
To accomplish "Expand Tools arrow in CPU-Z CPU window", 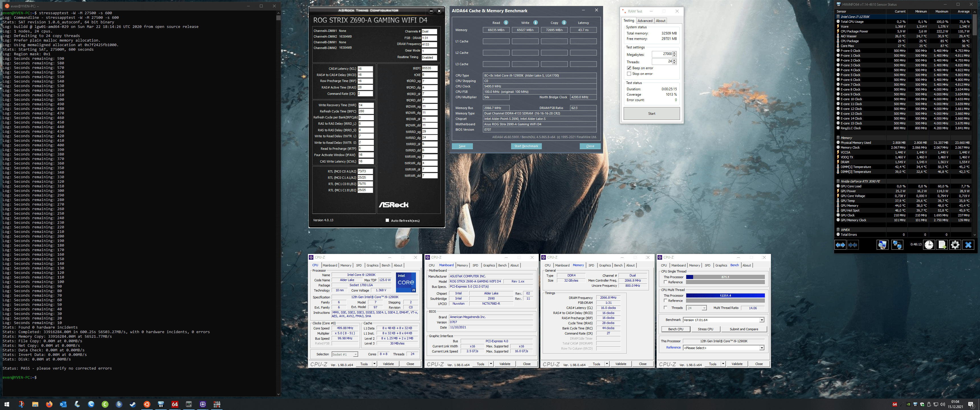I will pos(374,364).
